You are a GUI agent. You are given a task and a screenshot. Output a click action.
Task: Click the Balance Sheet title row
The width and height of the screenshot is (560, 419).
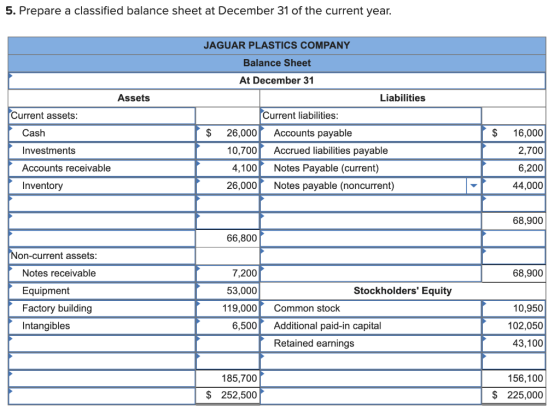[277, 63]
